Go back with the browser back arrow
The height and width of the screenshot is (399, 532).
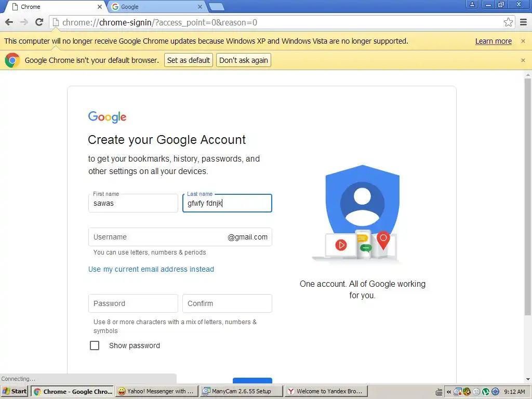pos(9,22)
